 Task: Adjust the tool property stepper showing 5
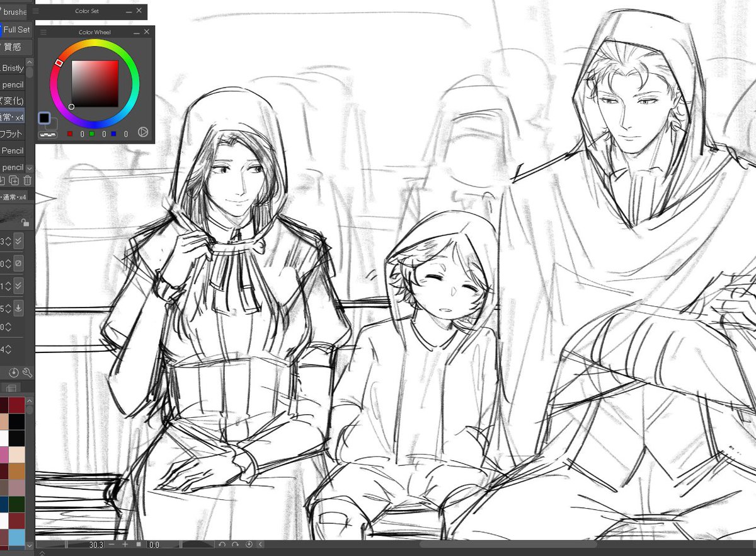8,309
